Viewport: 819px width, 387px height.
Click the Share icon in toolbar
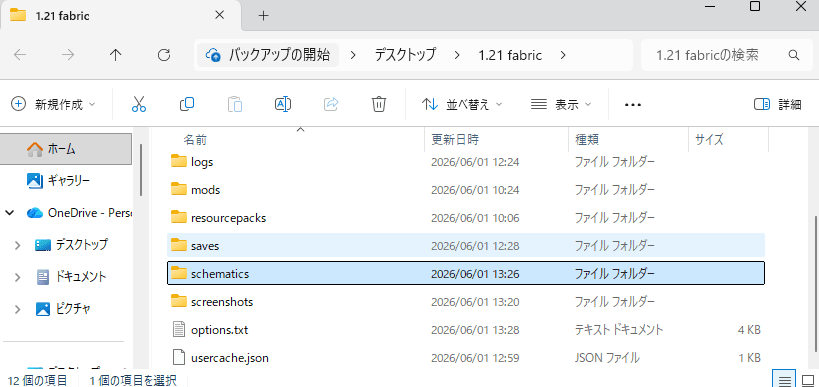[331, 104]
